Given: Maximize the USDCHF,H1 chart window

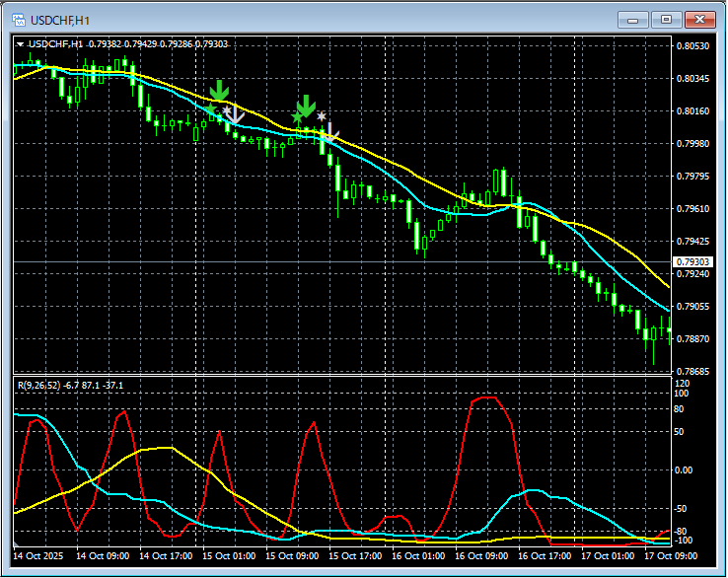Looking at the screenshot, I should pyautogui.click(x=666, y=19).
